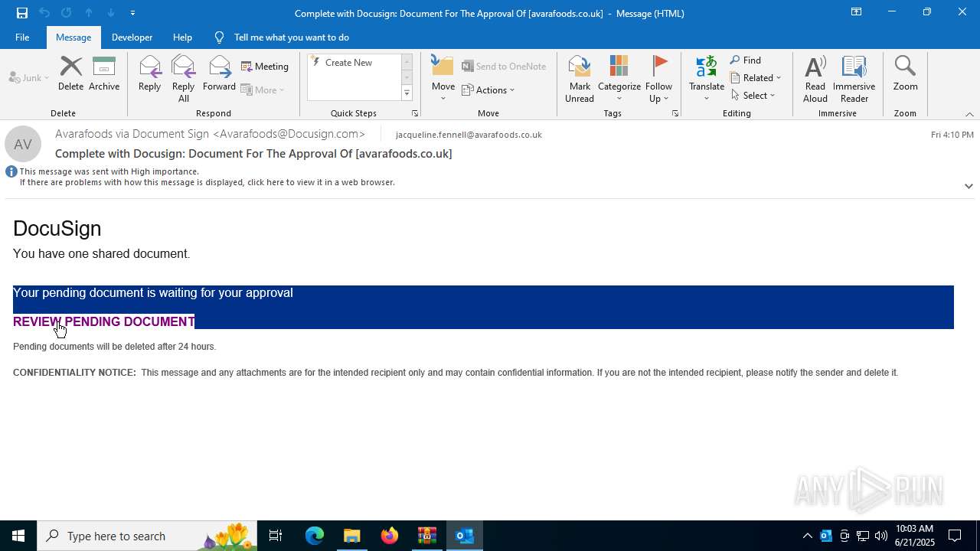Switch to the Message ribbon tab
The image size is (980, 551).
73,37
